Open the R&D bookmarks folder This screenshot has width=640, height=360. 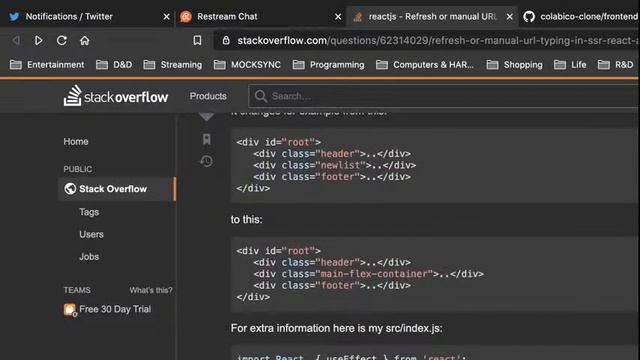pos(616,64)
